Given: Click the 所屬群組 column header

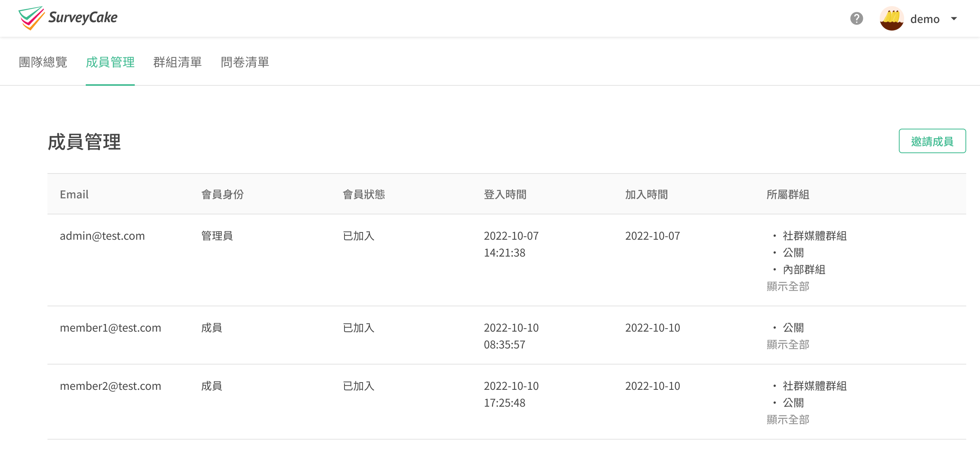Looking at the screenshot, I should click(788, 195).
